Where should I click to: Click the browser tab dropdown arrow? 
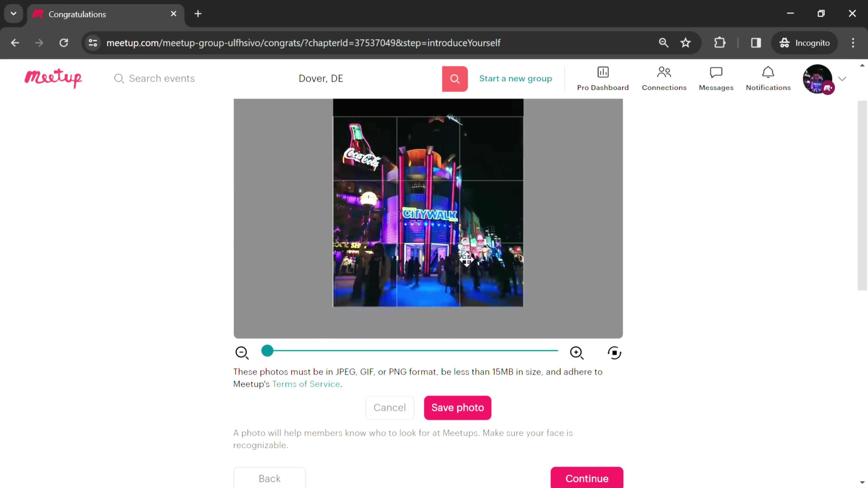click(x=13, y=14)
